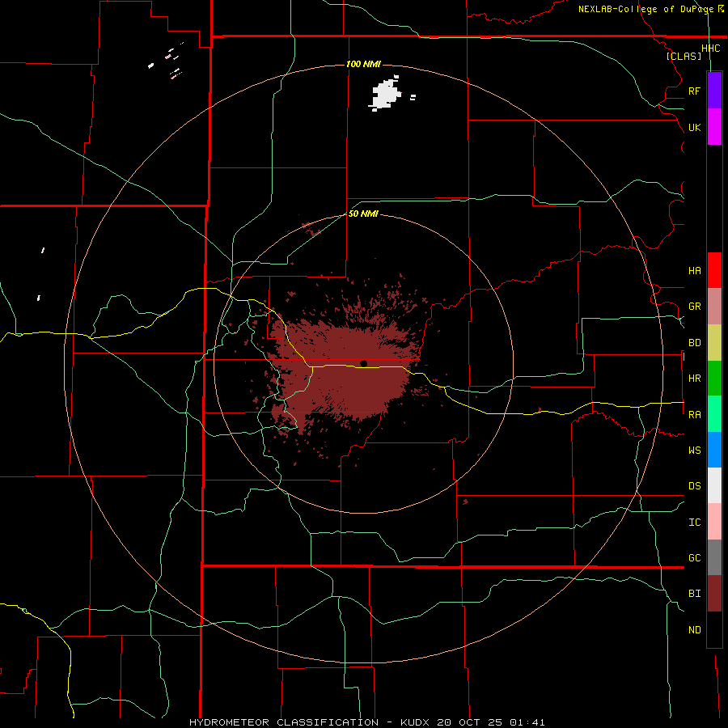Viewport: 728px width, 728px height.
Task: Select the green HR legend swatch
Action: [714, 378]
